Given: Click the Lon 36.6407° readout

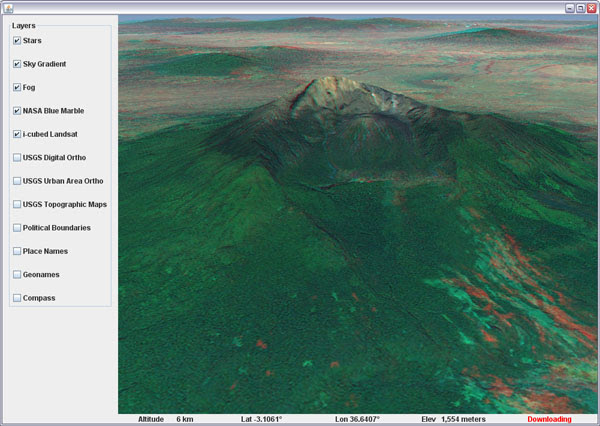Looking at the screenshot, I should (357, 419).
